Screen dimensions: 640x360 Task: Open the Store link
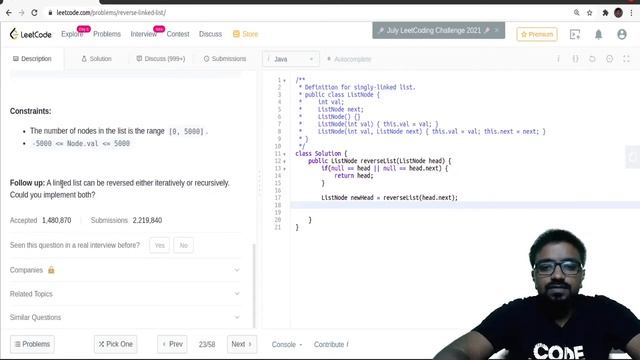point(245,34)
